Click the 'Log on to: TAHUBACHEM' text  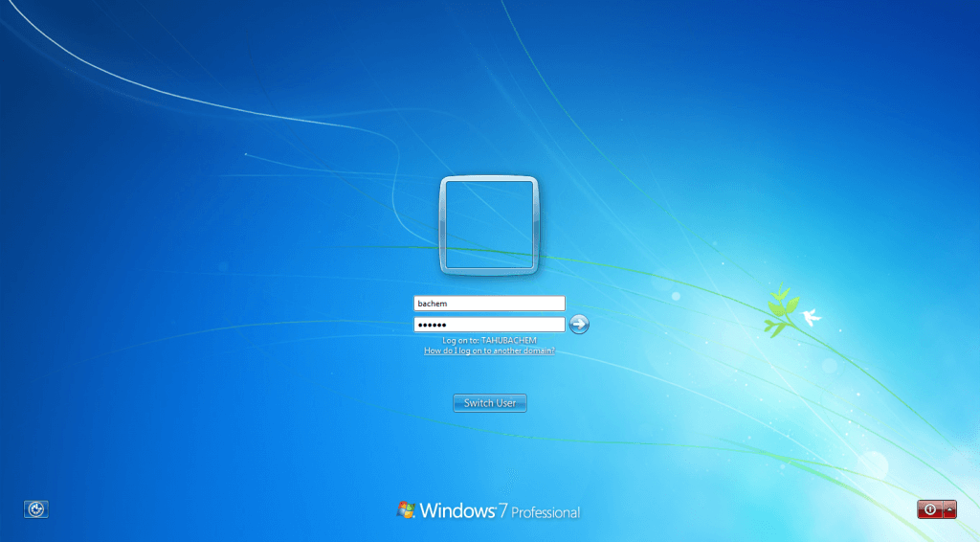(489, 340)
